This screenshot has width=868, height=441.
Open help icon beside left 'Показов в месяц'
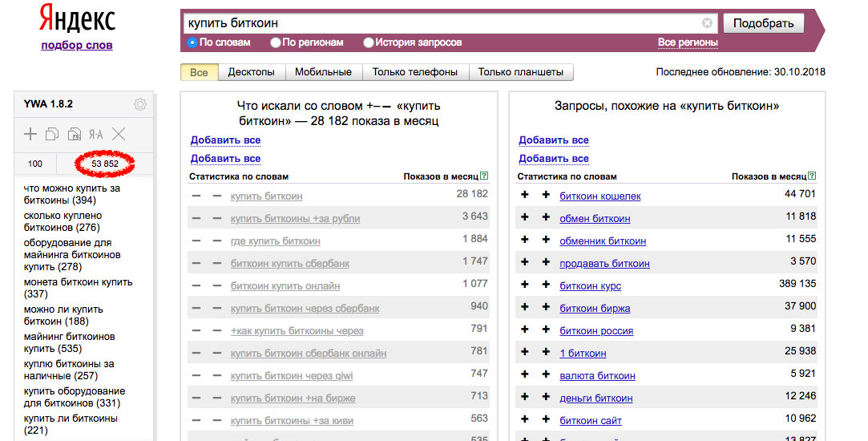point(484,176)
